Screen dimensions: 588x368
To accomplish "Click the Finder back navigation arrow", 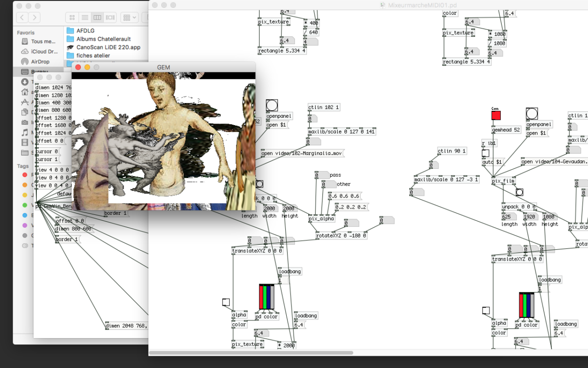I will [23, 18].
